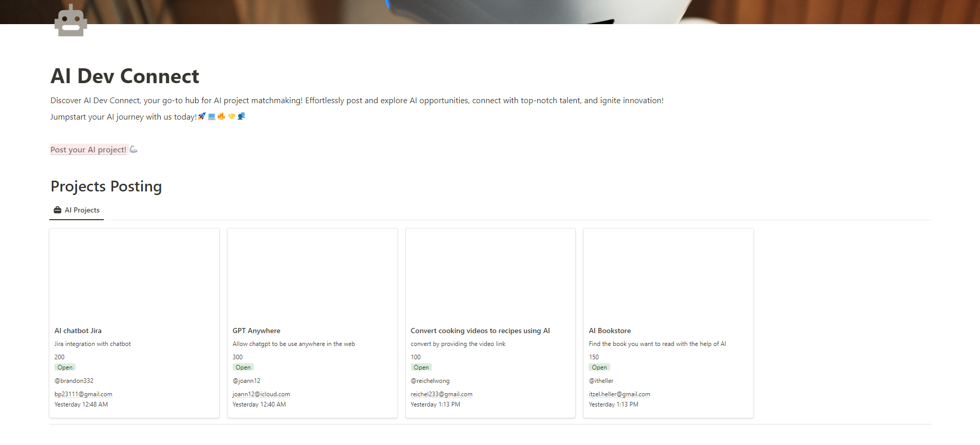980x445 pixels.
Task: Click the Open status tag on AI chatbot Jira
Action: 65,367
